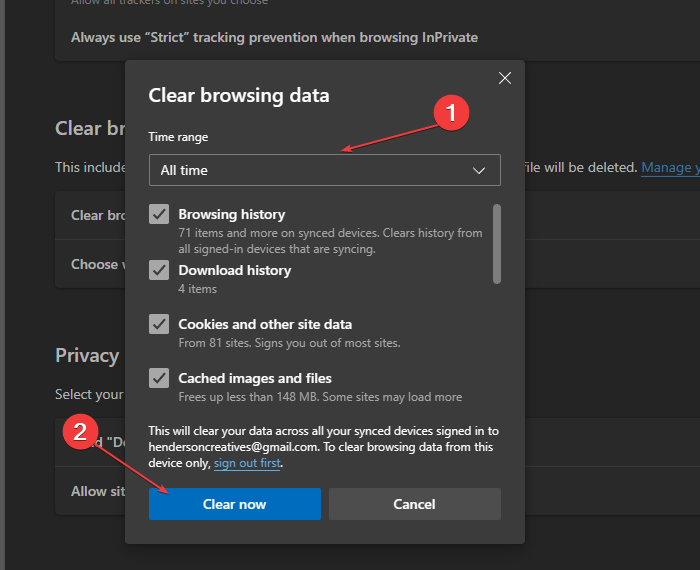The width and height of the screenshot is (700, 570).
Task: Click the "Download history" label text
Action: point(234,270)
